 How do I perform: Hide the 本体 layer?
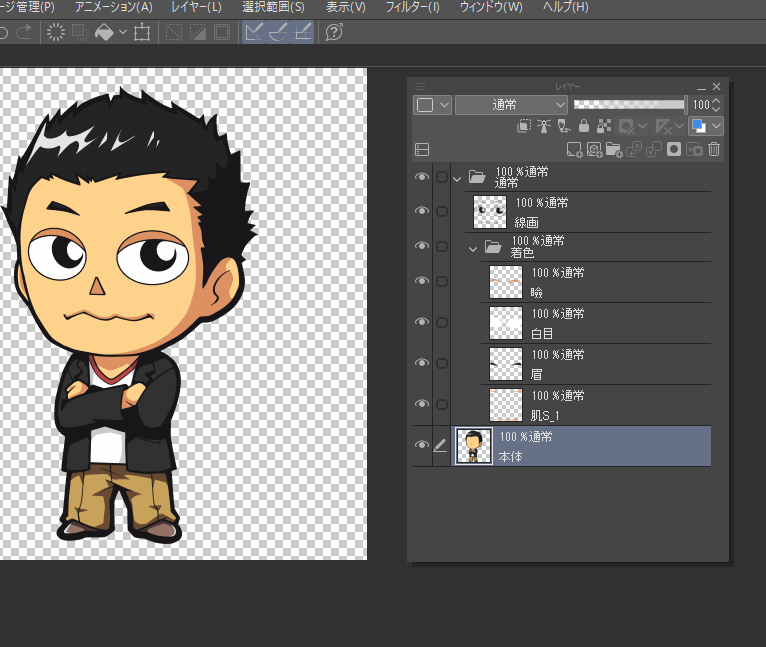[x=422, y=445]
